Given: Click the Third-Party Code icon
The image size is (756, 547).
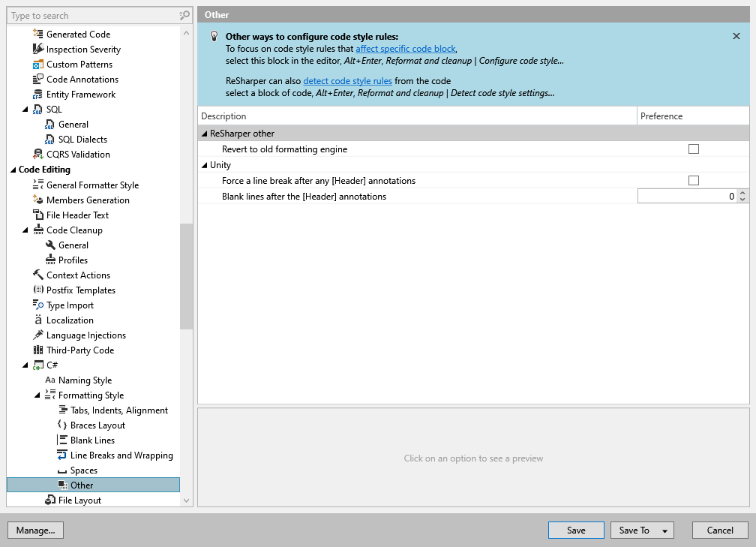Looking at the screenshot, I should tap(38, 350).
